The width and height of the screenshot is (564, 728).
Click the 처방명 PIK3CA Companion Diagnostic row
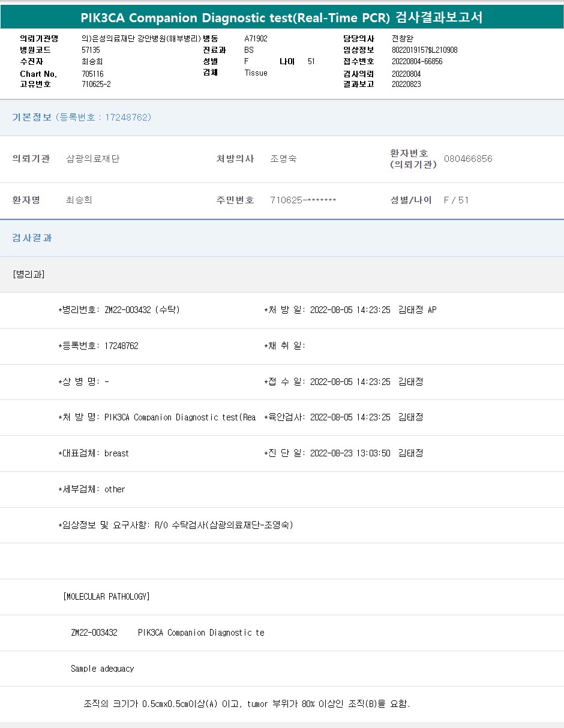[157, 417]
